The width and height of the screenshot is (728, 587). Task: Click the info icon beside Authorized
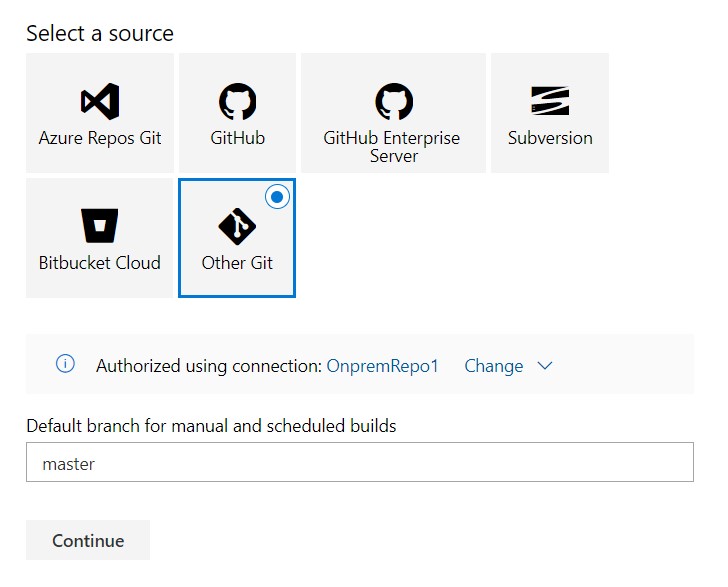pos(65,364)
